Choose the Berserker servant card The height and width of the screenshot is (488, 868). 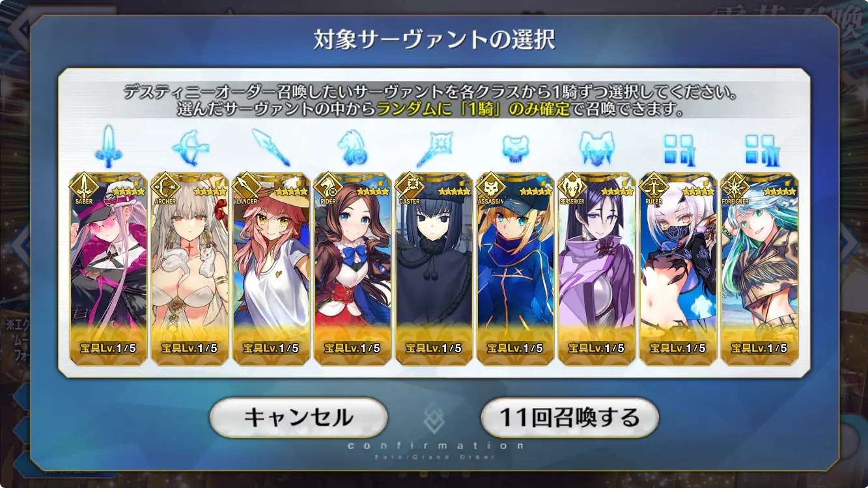pyautogui.click(x=596, y=269)
